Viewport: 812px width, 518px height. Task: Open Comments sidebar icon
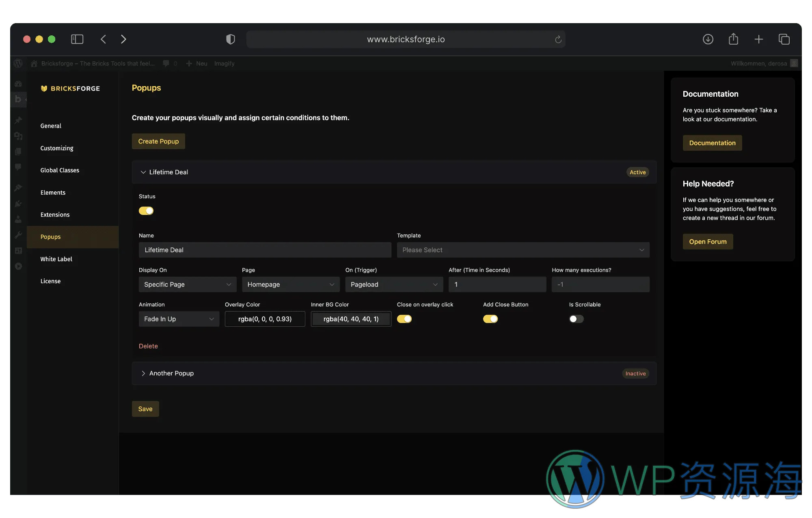coord(18,167)
